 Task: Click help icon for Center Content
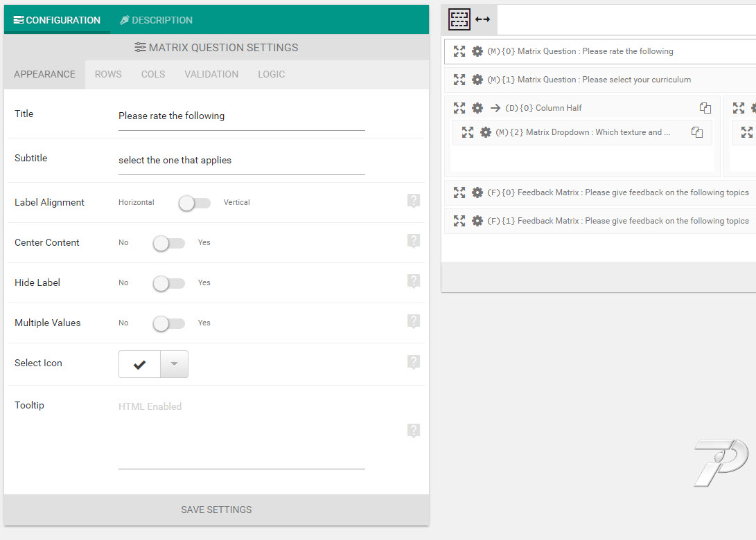coord(414,241)
